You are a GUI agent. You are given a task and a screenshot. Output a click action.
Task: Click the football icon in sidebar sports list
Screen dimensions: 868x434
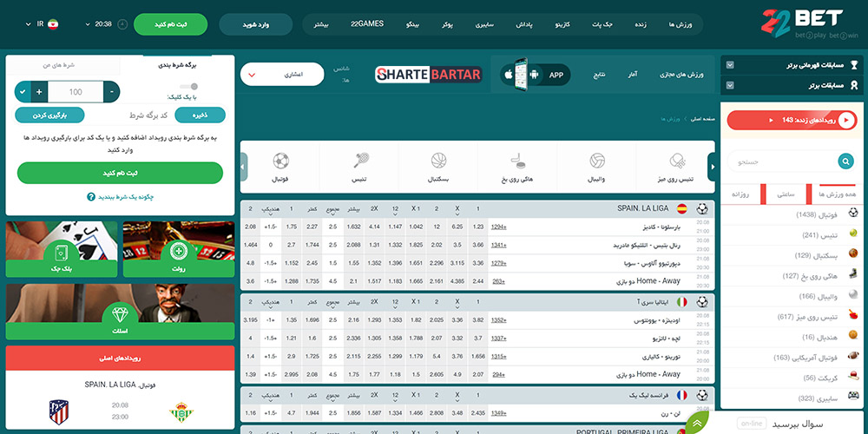[x=853, y=214]
